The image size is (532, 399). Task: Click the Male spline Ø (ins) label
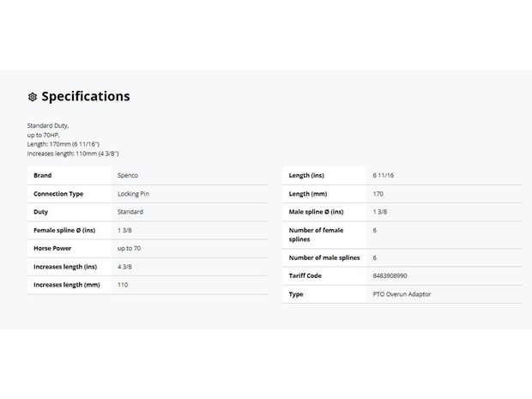[x=316, y=212]
